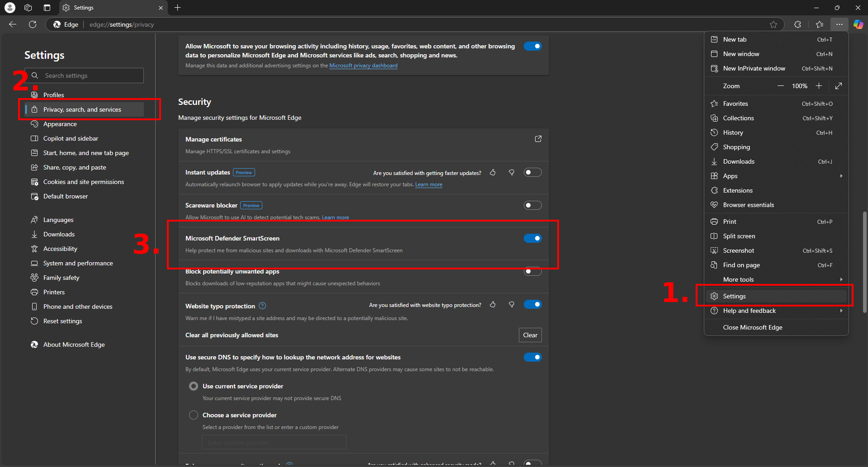Open the Extensions puzzle icon in toolbar

pyautogui.click(x=797, y=24)
